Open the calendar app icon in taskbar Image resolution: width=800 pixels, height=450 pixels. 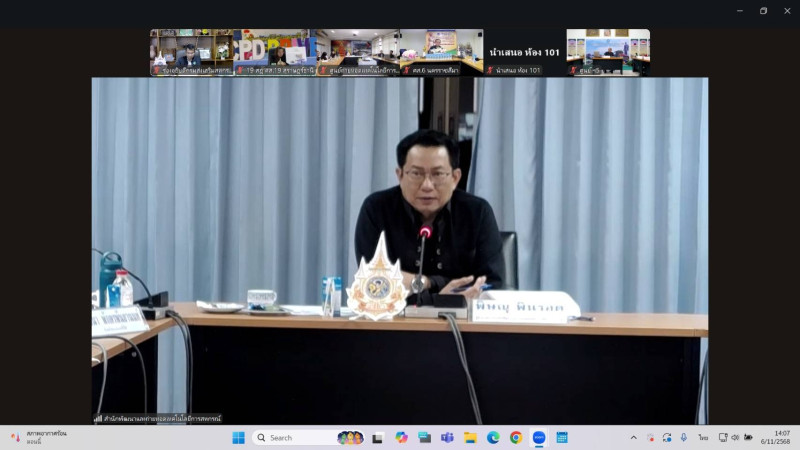562,438
